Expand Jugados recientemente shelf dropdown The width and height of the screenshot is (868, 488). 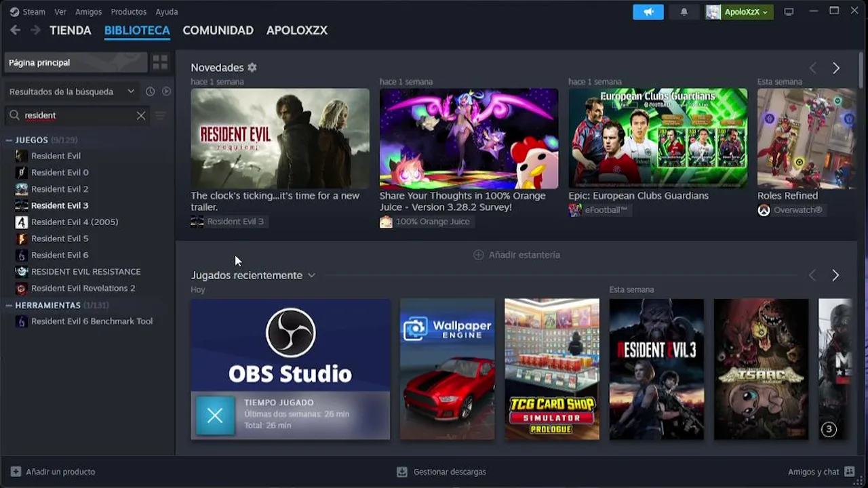click(311, 275)
